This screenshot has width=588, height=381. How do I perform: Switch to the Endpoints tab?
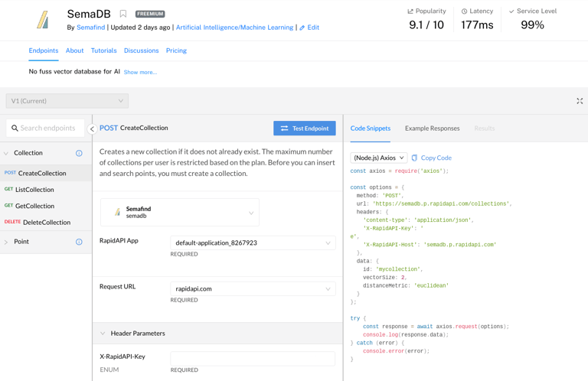point(44,50)
